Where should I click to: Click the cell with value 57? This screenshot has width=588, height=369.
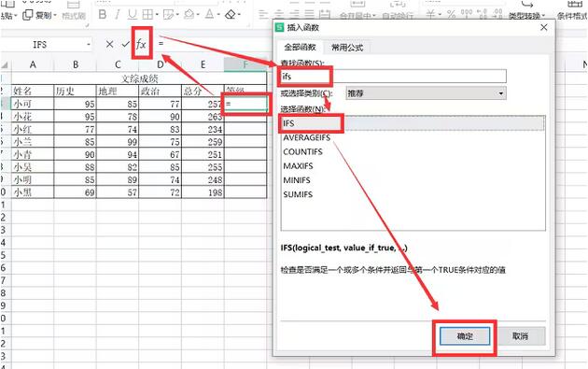(118, 192)
